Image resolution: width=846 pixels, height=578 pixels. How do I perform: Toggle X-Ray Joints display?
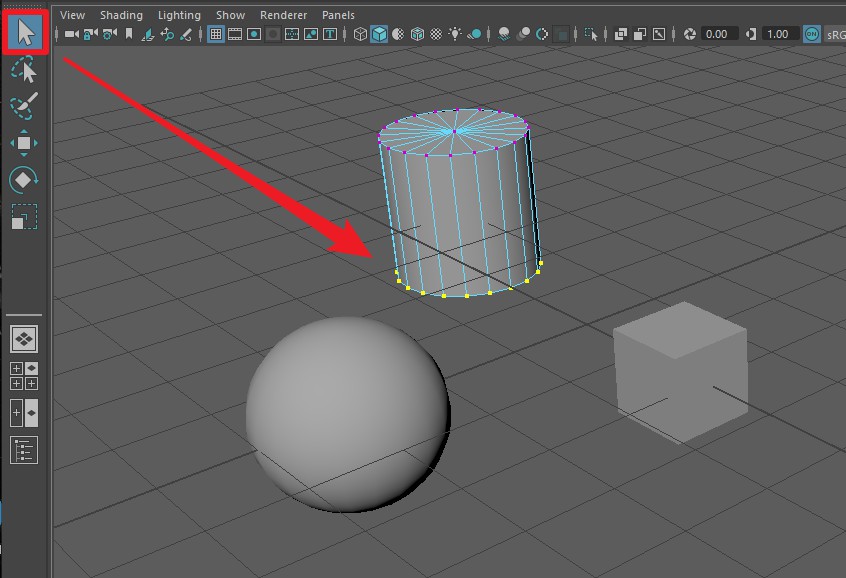[659, 35]
